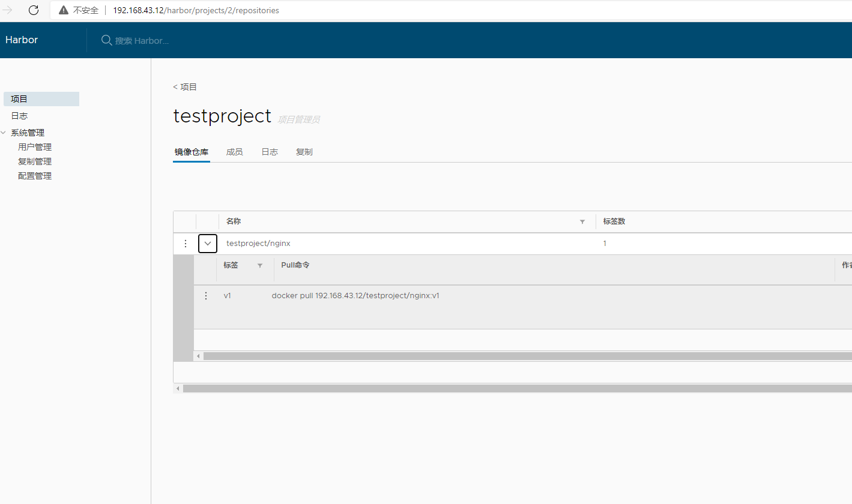The height and width of the screenshot is (504, 852).
Task: Open 配置管理 in the sidebar
Action: click(x=35, y=176)
